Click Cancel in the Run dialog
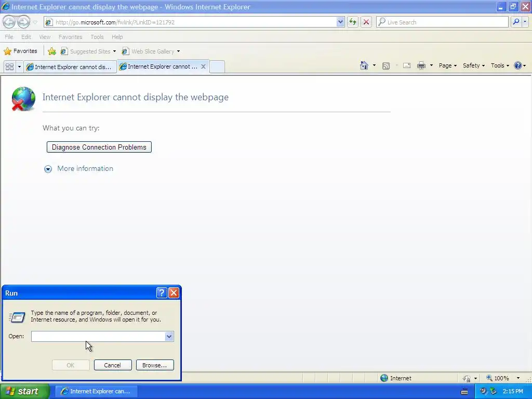The image size is (532, 399). pos(113,365)
